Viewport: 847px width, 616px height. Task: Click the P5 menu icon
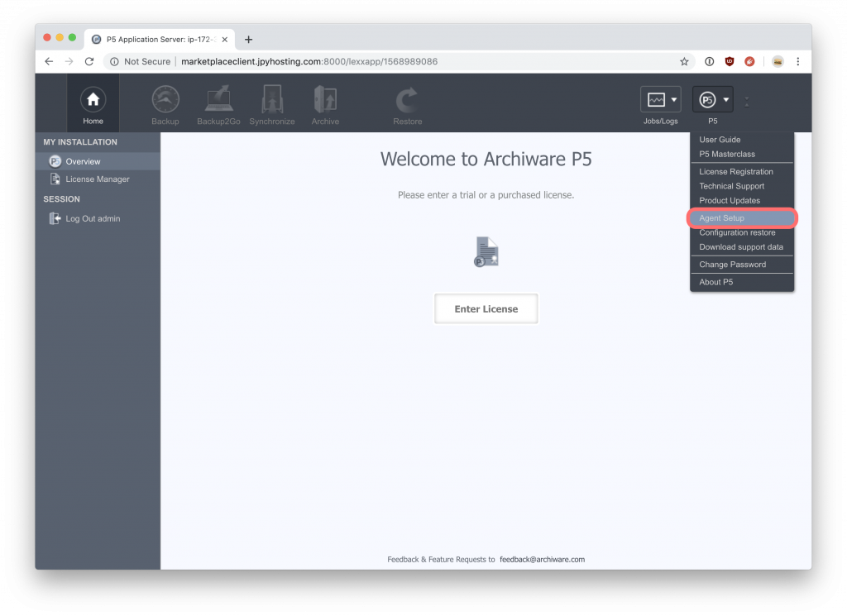[707, 100]
